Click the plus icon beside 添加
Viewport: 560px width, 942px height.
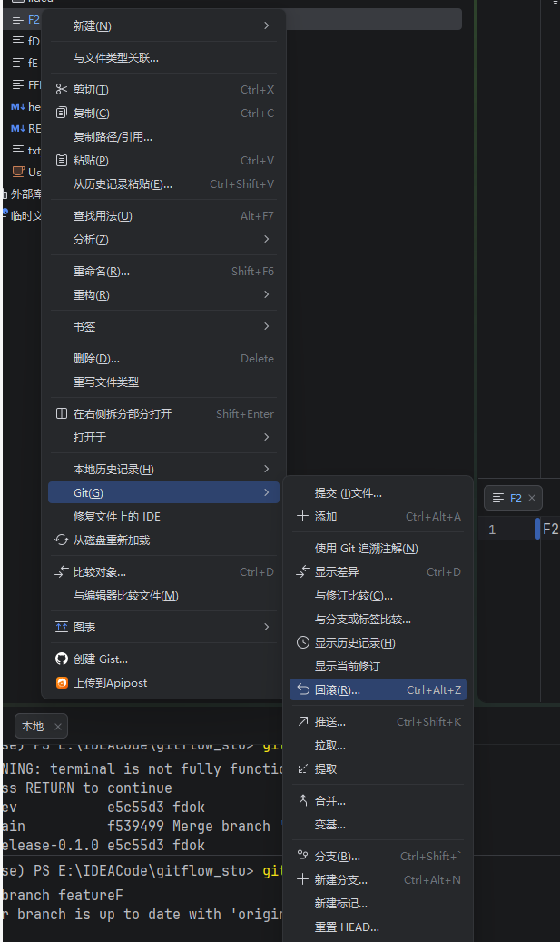tap(302, 516)
